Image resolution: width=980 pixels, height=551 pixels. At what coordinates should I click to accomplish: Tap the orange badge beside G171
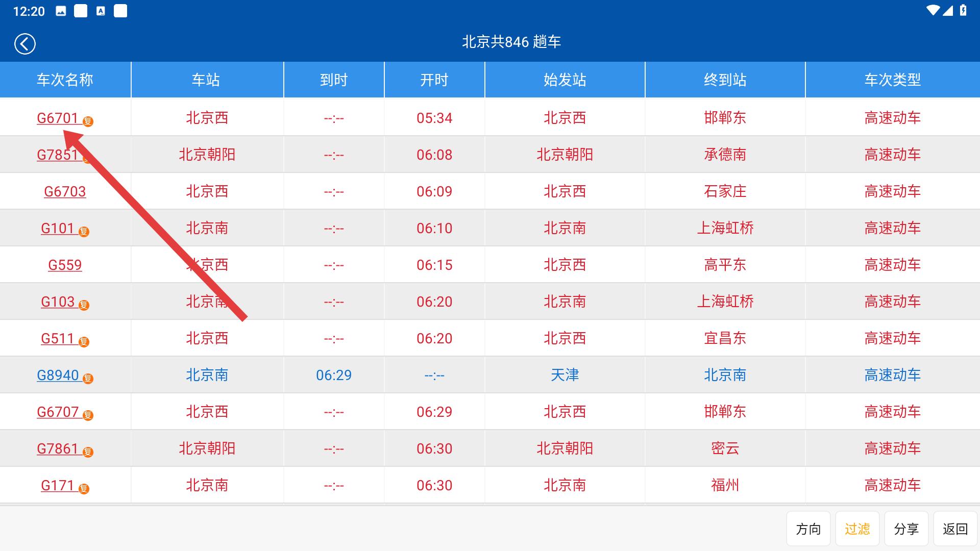click(x=84, y=489)
